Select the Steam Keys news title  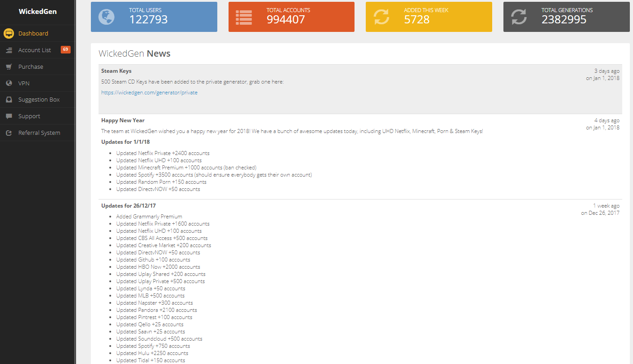click(x=116, y=71)
